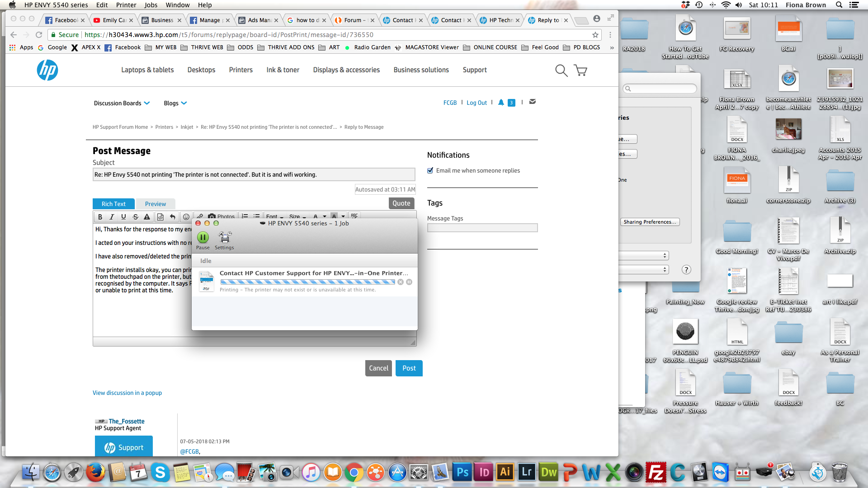The width and height of the screenshot is (868, 488).
Task: Click the blue Post button
Action: click(x=409, y=368)
